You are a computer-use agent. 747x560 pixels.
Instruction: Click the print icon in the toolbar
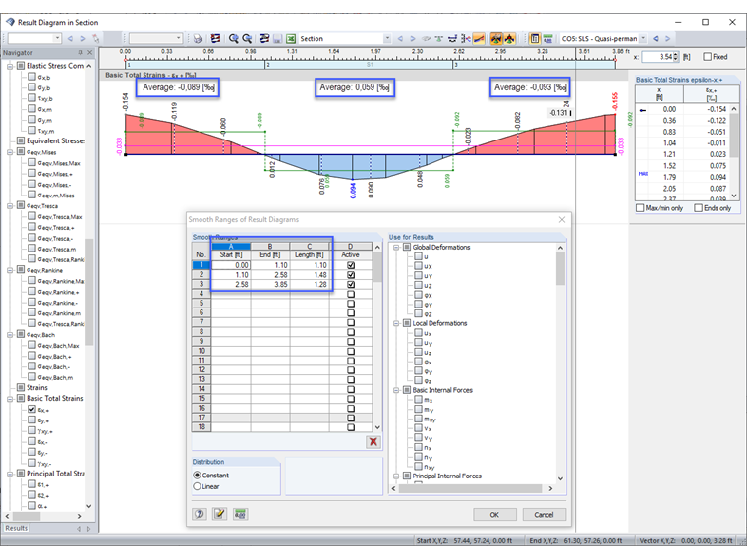pyautogui.click(x=198, y=39)
